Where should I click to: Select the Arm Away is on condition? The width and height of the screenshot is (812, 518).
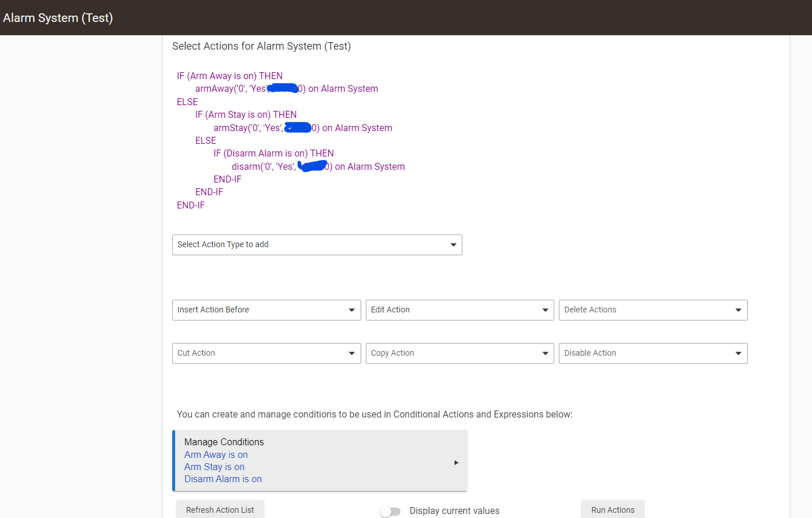click(x=216, y=454)
